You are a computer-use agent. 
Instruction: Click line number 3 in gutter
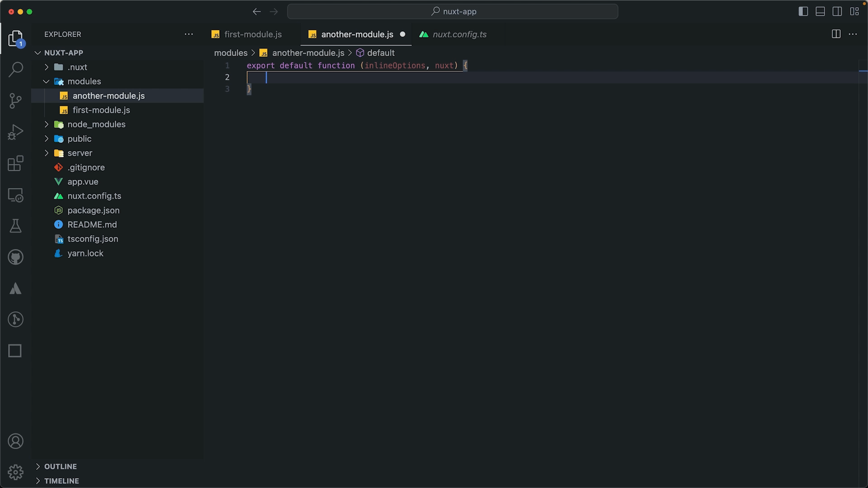[227, 89]
